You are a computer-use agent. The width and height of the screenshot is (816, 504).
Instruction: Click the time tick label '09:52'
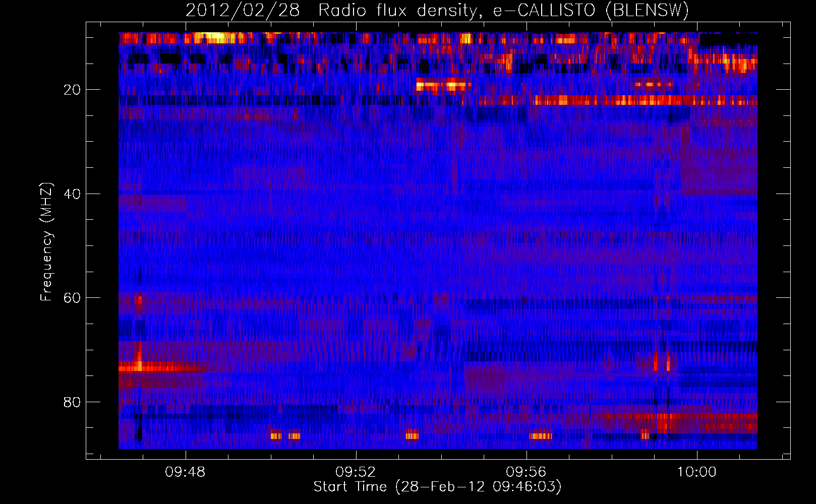(x=356, y=472)
